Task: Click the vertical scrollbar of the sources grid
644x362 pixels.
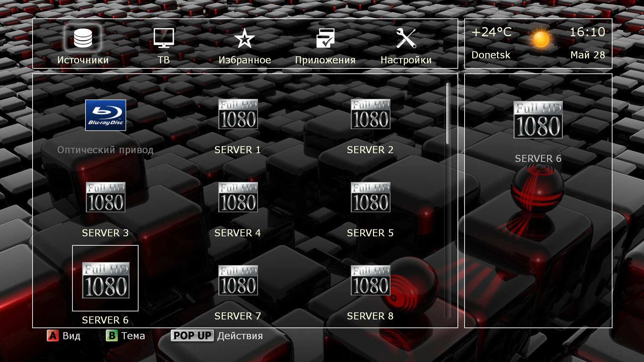Action: click(447, 200)
